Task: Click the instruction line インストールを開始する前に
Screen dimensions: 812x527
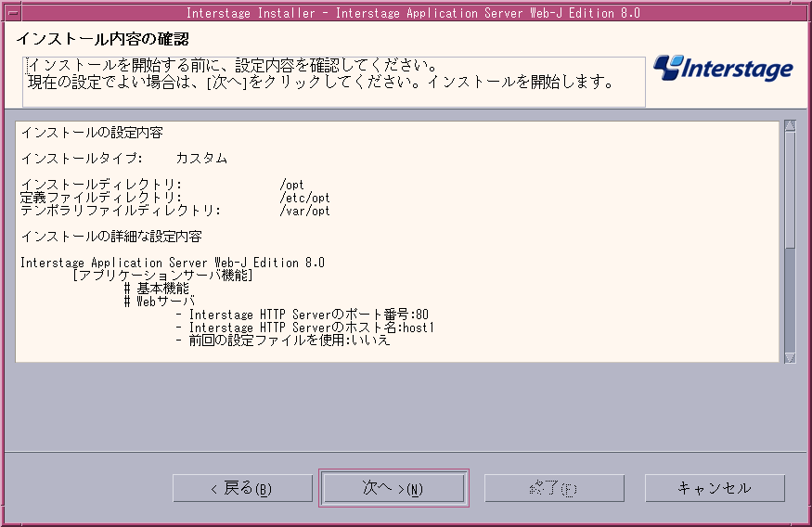Action: coord(233,65)
